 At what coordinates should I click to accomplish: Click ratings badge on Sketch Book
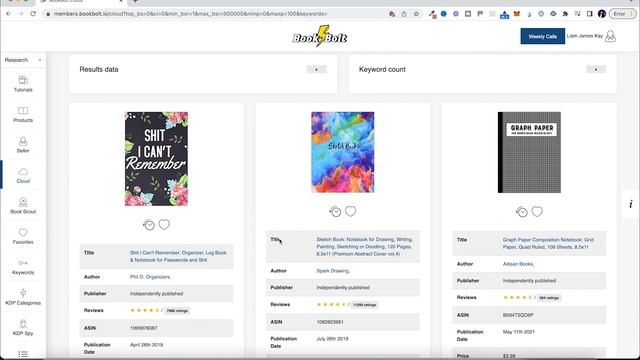pos(364,304)
